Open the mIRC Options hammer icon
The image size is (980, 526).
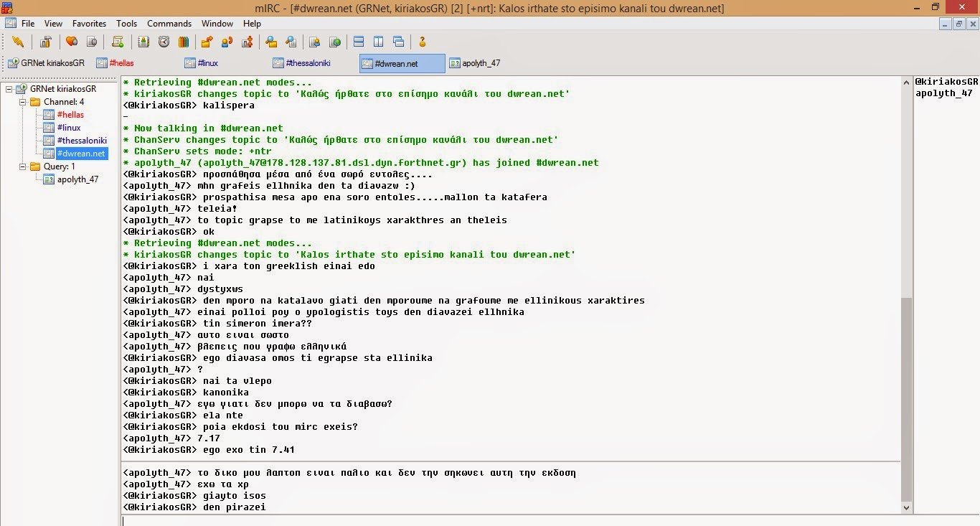(x=47, y=42)
